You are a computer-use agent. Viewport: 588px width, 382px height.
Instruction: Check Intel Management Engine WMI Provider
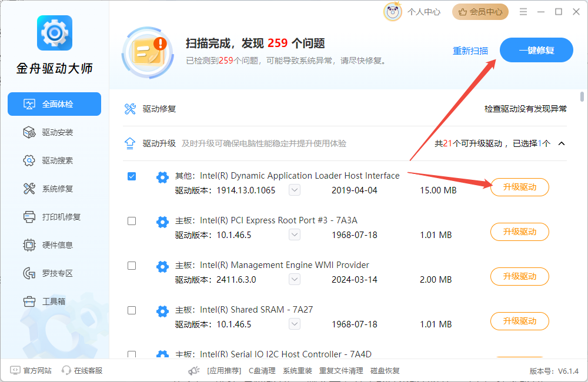(132, 266)
